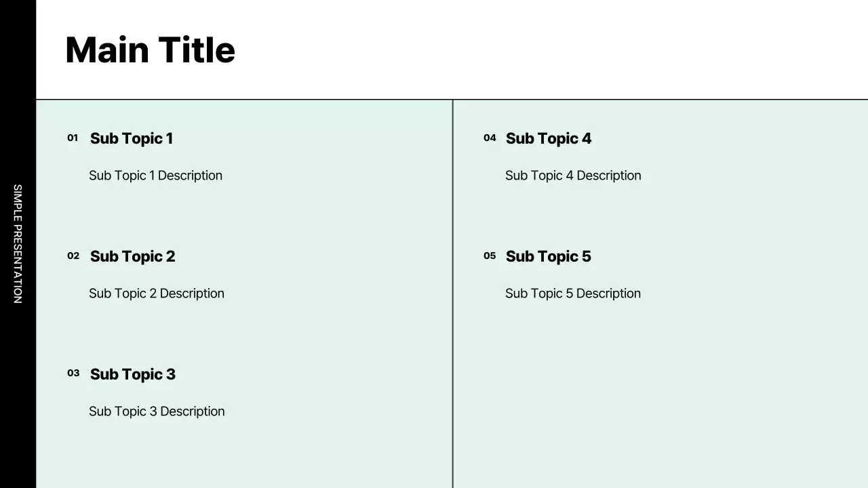This screenshot has height=488, width=868.
Task: Select the 04 number label
Action: coord(490,138)
